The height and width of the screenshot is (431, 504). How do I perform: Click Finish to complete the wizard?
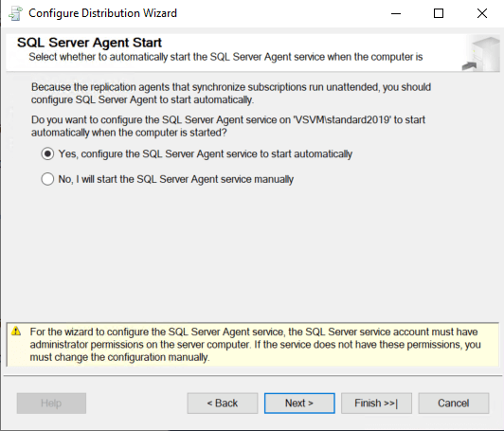click(x=376, y=403)
